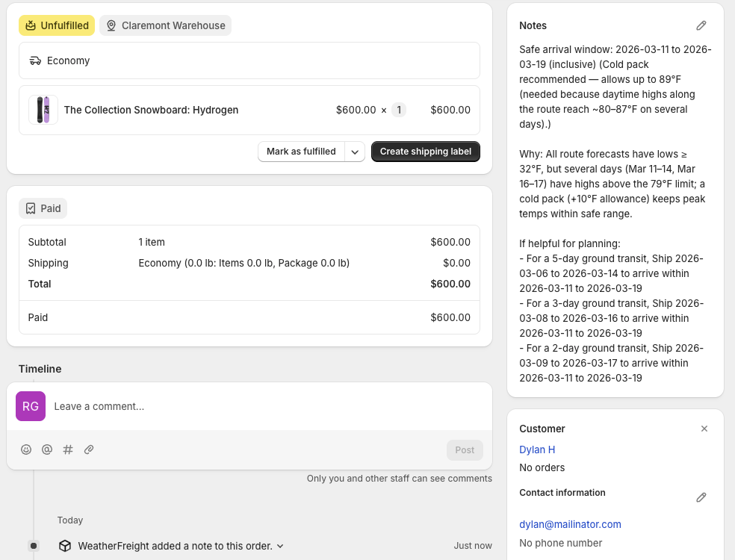Open customer profile via Dylan H link
This screenshot has height=560, width=735.
point(536,449)
